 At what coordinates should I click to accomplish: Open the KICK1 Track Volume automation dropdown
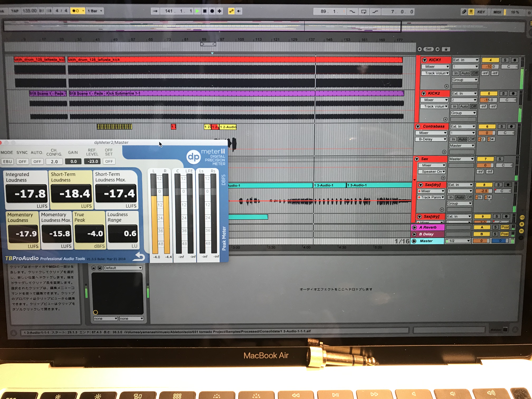[435, 73]
